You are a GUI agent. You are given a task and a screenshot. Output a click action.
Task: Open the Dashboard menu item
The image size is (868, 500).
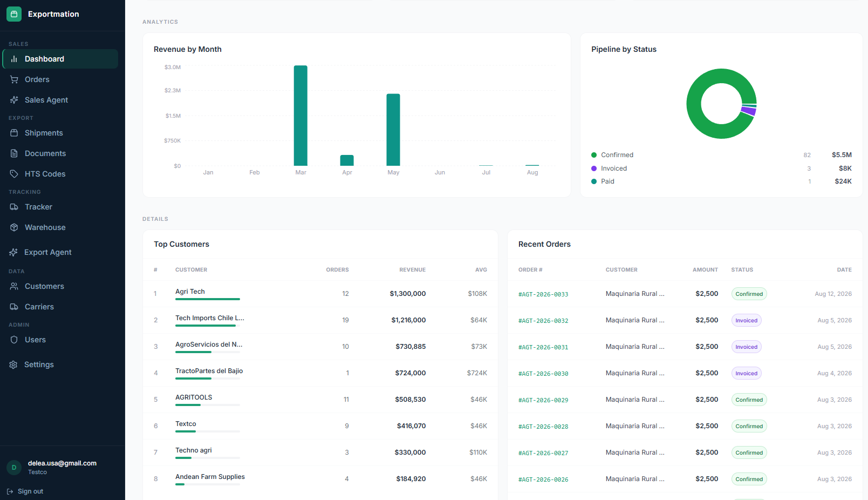coord(60,59)
